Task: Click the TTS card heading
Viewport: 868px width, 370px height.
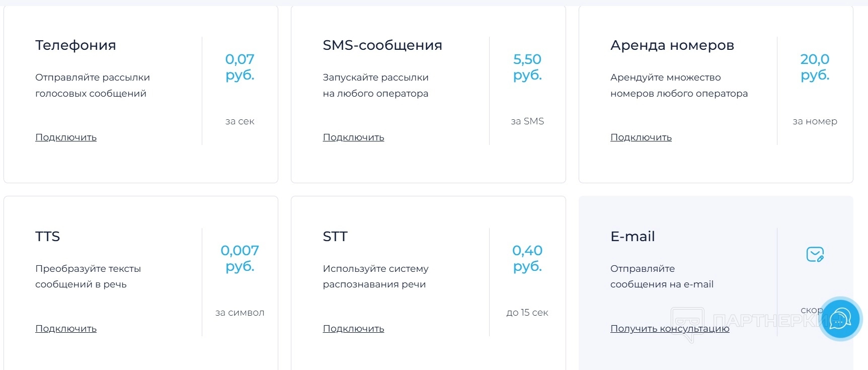Action: pyautogui.click(x=47, y=237)
